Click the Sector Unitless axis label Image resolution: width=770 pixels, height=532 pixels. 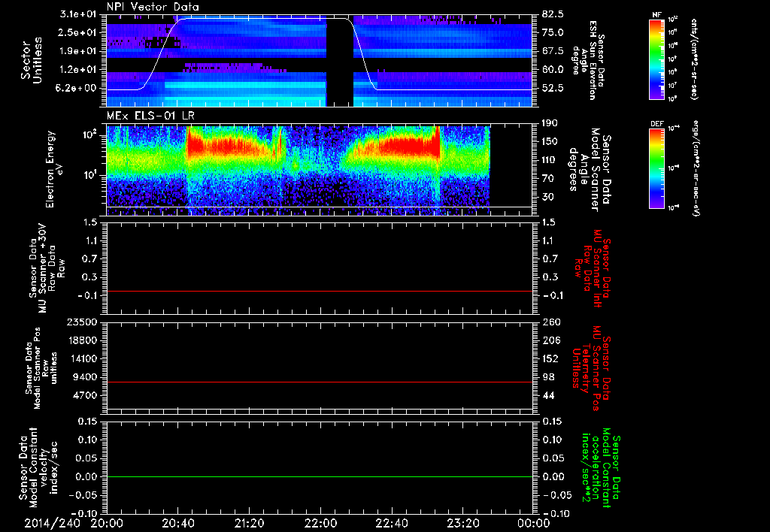(x=32, y=60)
